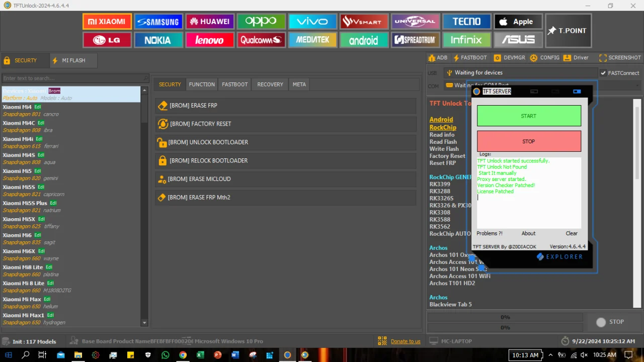Select the Infinix brand tile

(x=466, y=40)
